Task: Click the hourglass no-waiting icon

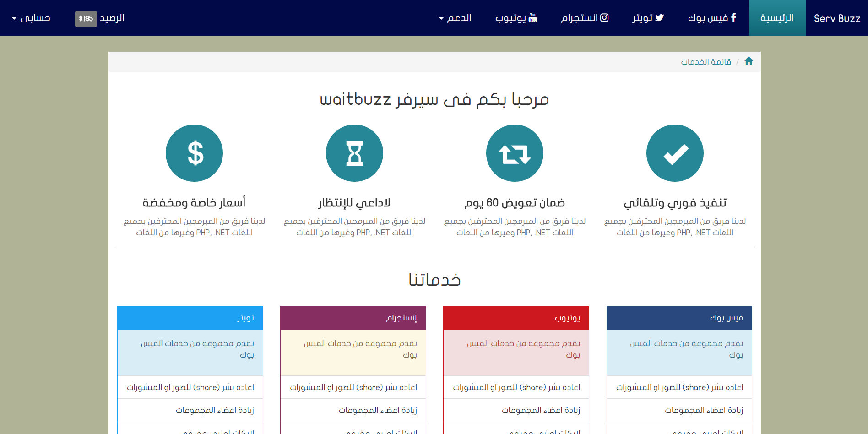Action: [x=354, y=153]
